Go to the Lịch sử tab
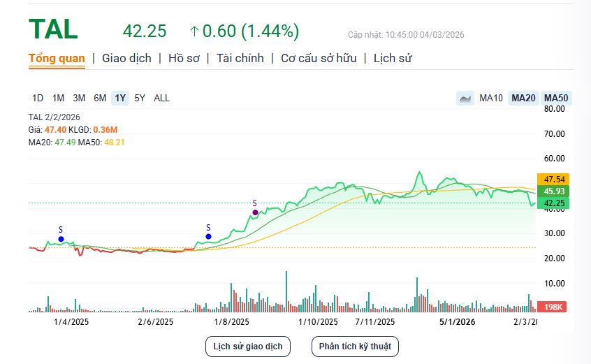This screenshot has height=364, width=591. coord(393,59)
